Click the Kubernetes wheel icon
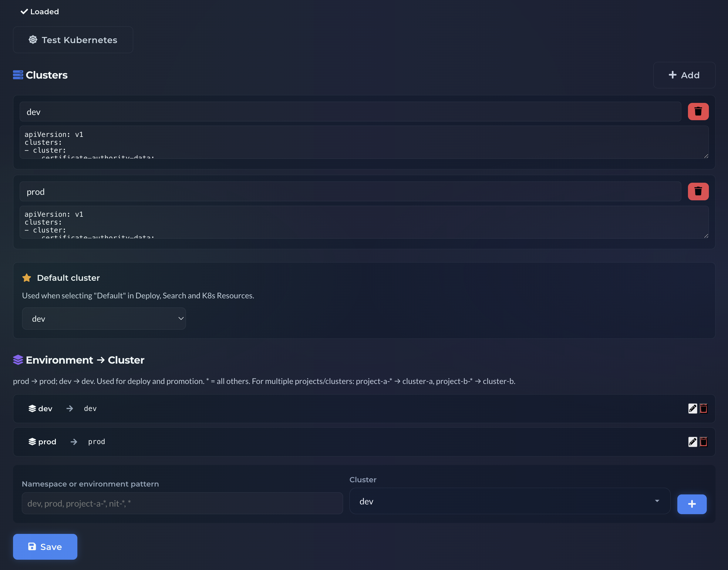This screenshot has width=728, height=570. pyautogui.click(x=33, y=40)
